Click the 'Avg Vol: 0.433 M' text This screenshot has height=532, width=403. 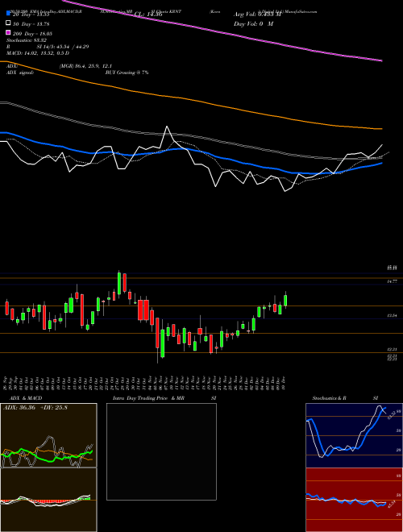(257, 15)
